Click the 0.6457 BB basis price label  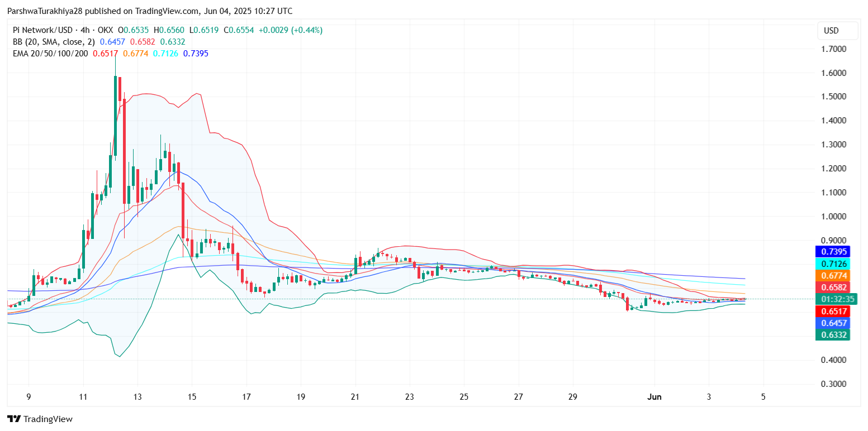point(832,323)
